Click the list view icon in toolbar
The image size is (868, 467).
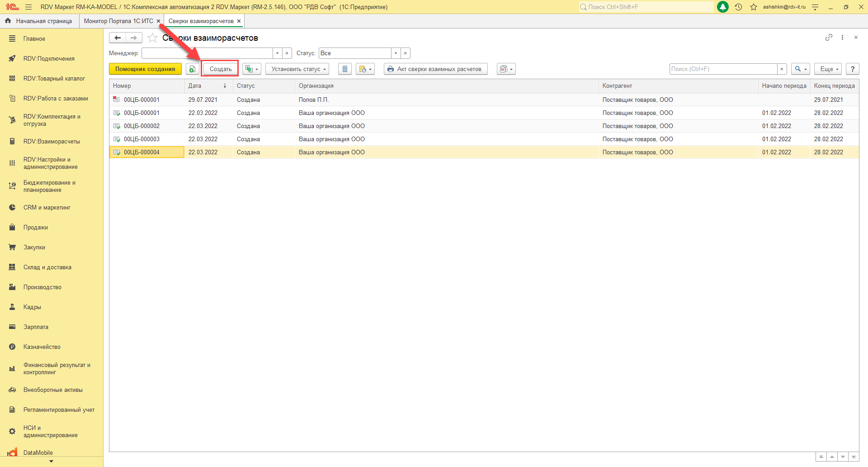344,69
